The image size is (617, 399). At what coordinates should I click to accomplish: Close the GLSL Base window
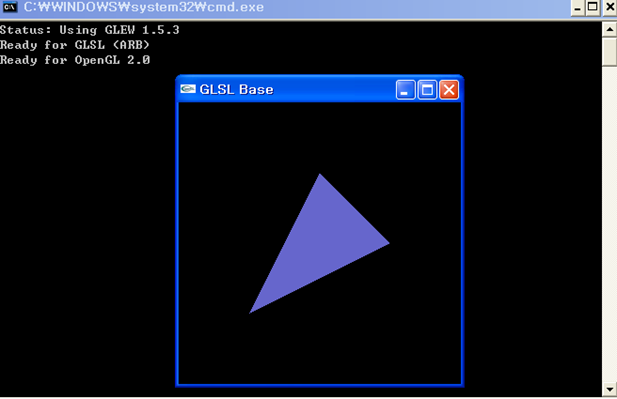pos(449,90)
